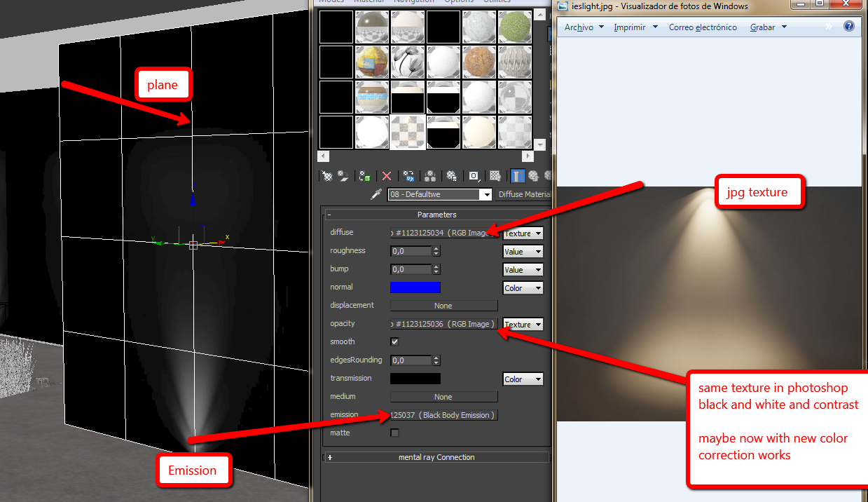The width and height of the screenshot is (868, 502).
Task: Open Archivo menu in photo viewer
Action: tap(584, 27)
